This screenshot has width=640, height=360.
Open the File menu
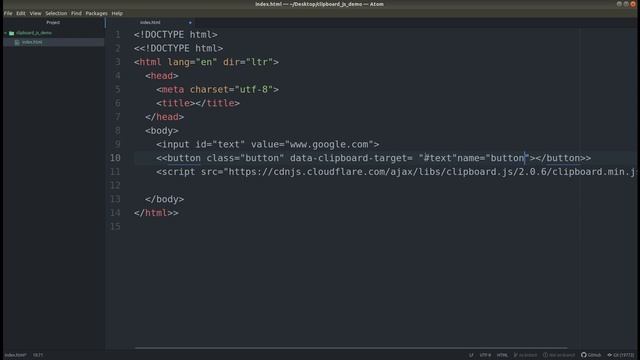click(x=8, y=13)
